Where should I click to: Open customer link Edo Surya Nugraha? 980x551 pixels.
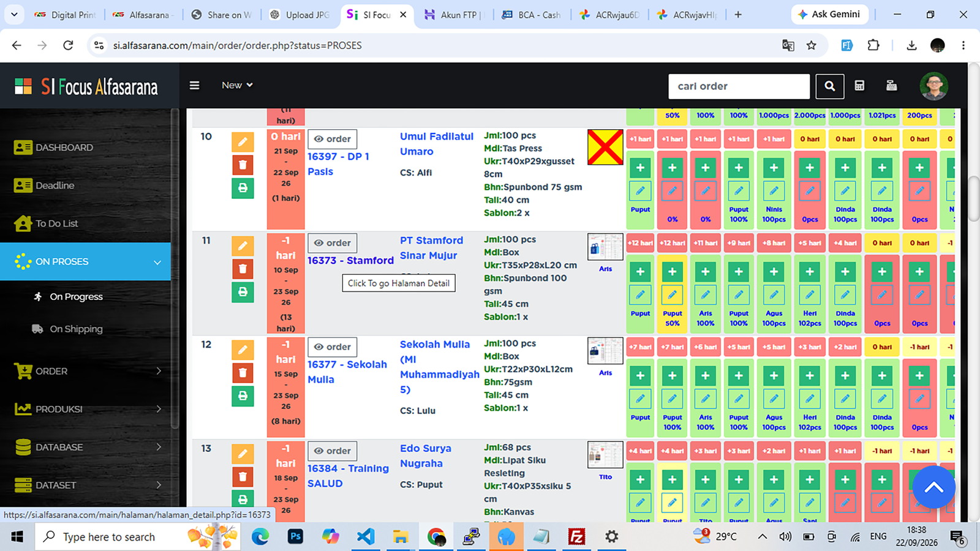click(x=426, y=456)
